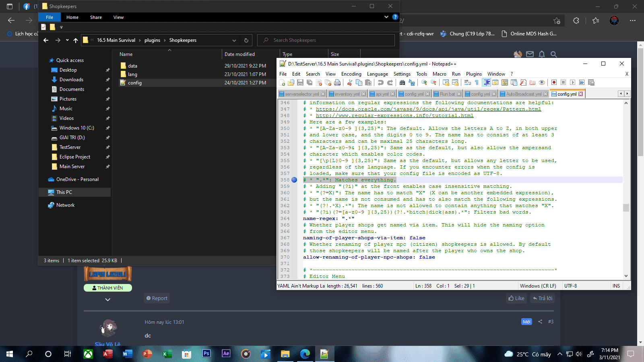
Task: Open the recent locations dropdown arrow
Action: (x=67, y=40)
